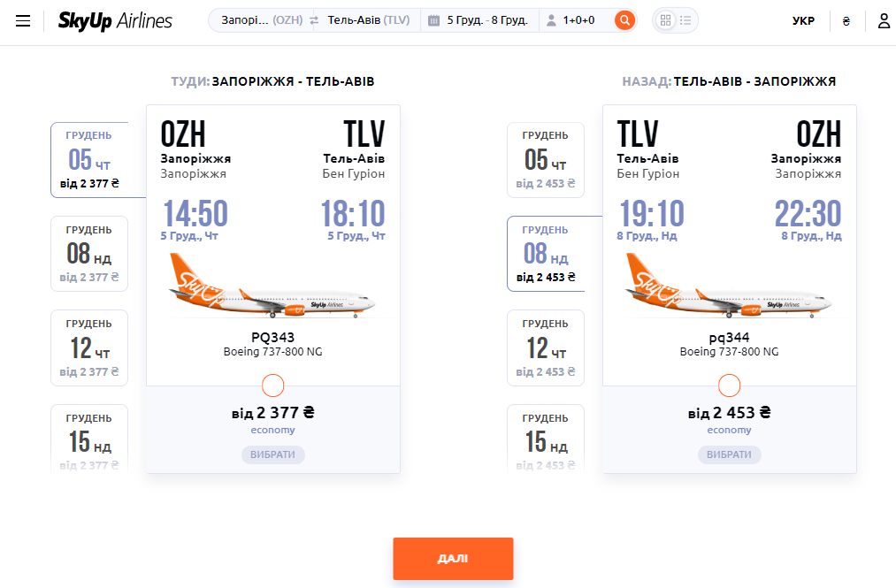Open the passengers 1+0+0 selector
Screen dimensions: 896x588
point(571,20)
